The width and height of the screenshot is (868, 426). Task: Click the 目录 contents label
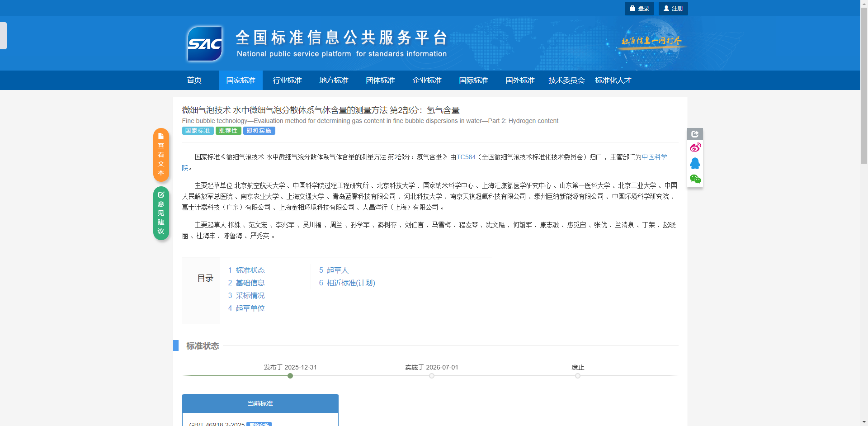205,278
